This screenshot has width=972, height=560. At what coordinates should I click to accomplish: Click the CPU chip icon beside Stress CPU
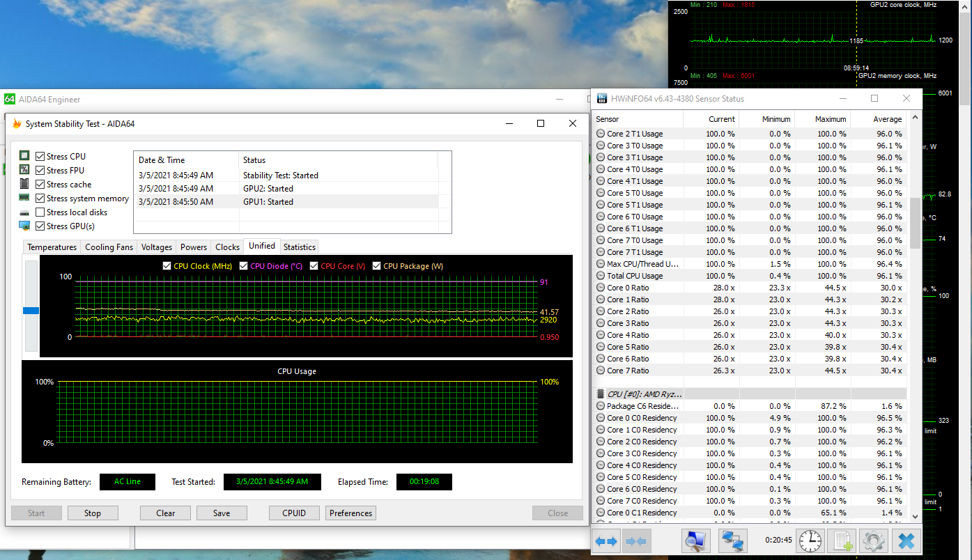tap(24, 156)
